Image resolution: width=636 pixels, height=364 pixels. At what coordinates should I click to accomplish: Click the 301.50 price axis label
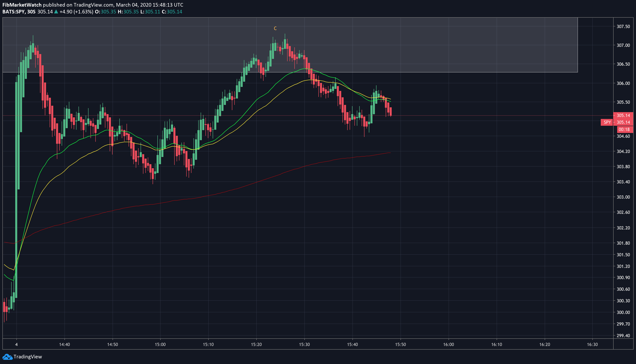pos(623,255)
